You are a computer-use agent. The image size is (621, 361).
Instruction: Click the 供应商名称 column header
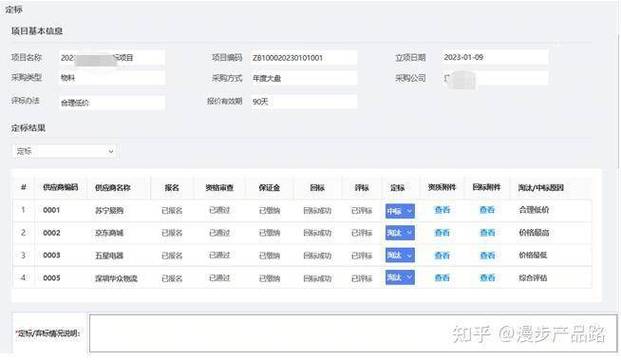tap(112, 188)
